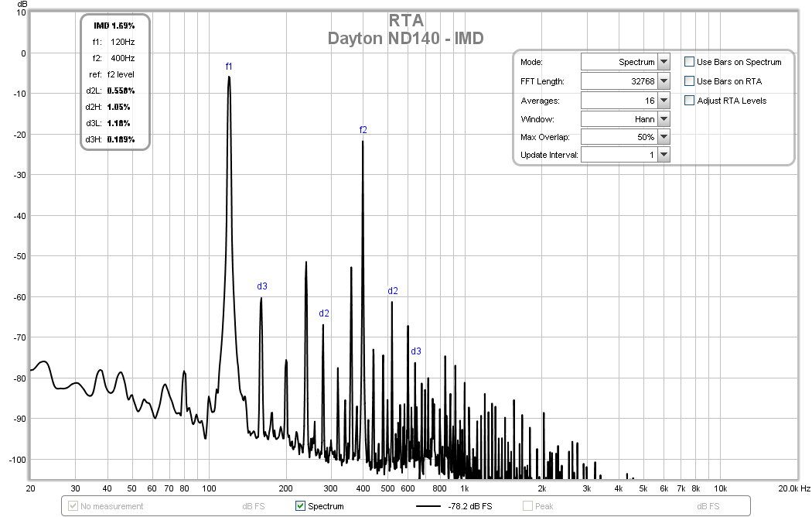
Task: Click the d3 label left of f2
Action: pos(262,286)
